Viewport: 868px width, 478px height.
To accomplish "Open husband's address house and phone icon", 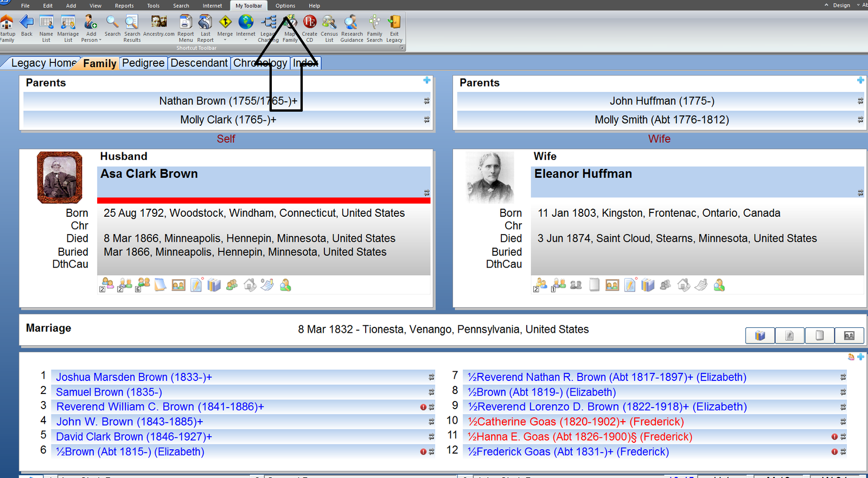I will 250,285.
